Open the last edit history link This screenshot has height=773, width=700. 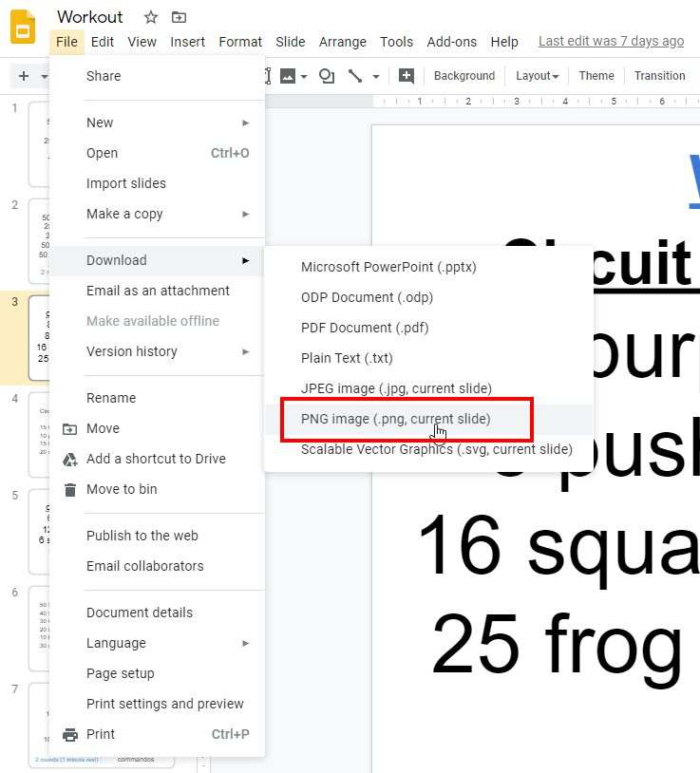[x=611, y=41]
